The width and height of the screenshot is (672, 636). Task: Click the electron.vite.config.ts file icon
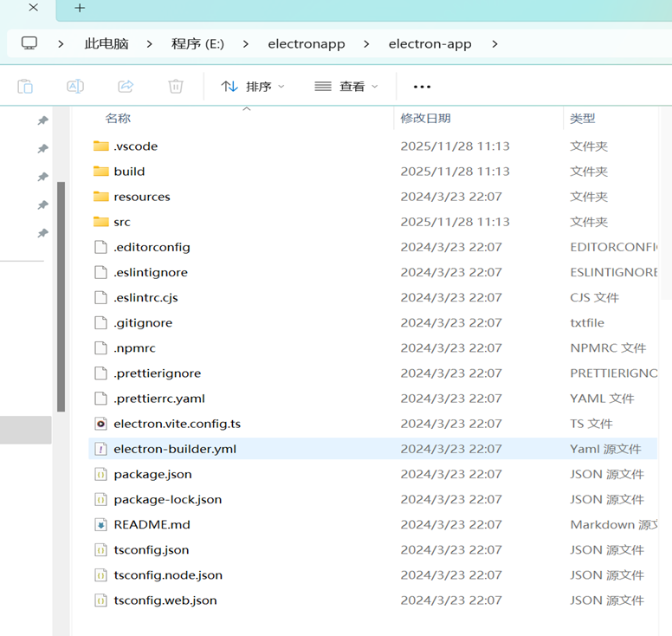(100, 424)
